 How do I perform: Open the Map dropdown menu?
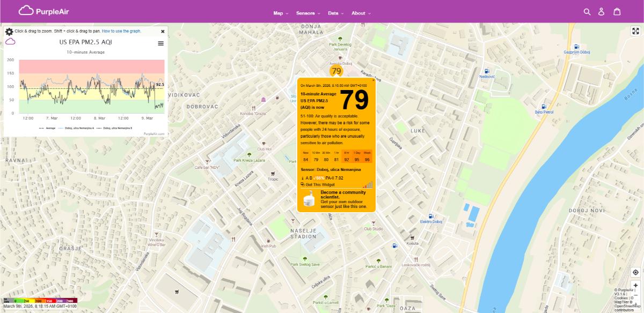[x=279, y=13]
